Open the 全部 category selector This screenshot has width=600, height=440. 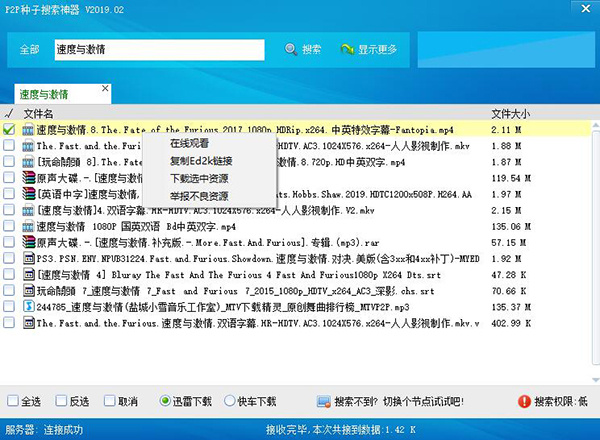tap(30, 49)
